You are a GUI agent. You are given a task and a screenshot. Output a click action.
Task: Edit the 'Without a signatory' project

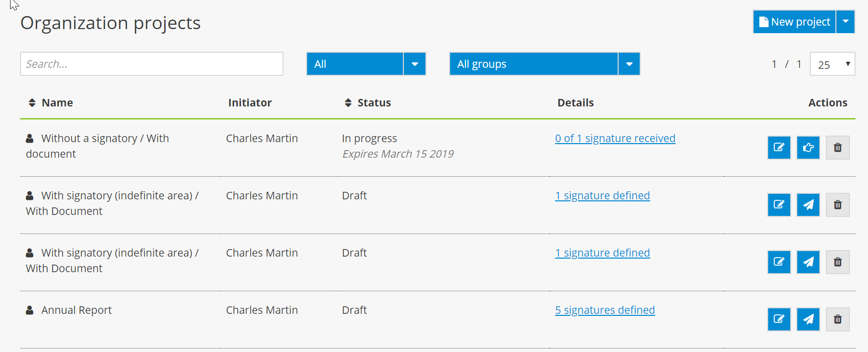[x=779, y=147]
